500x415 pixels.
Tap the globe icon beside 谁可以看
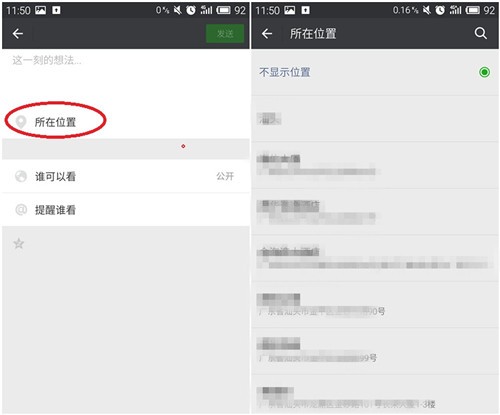click(21, 176)
